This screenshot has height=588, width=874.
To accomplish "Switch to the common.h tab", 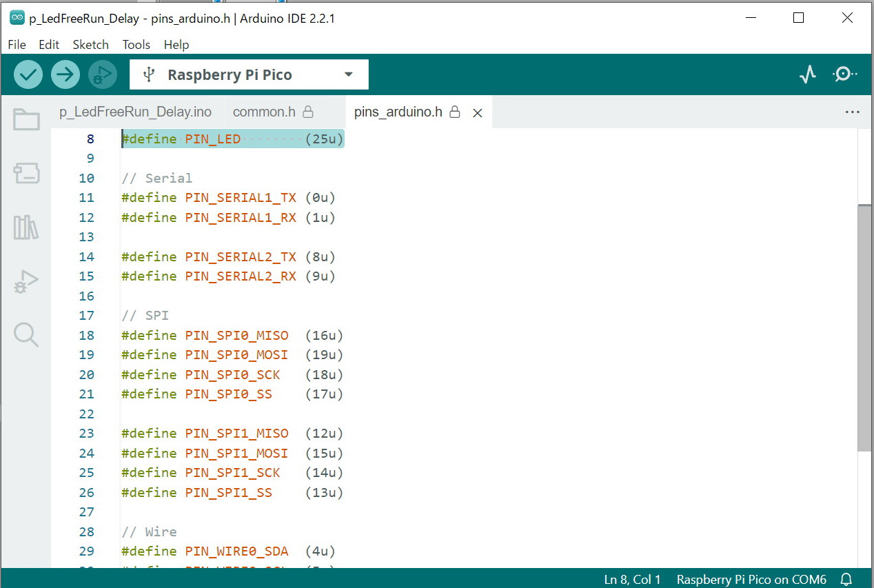I will 264,112.
